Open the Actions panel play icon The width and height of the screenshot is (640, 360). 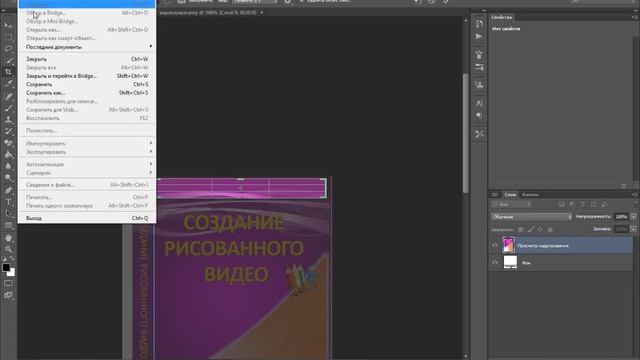479,36
